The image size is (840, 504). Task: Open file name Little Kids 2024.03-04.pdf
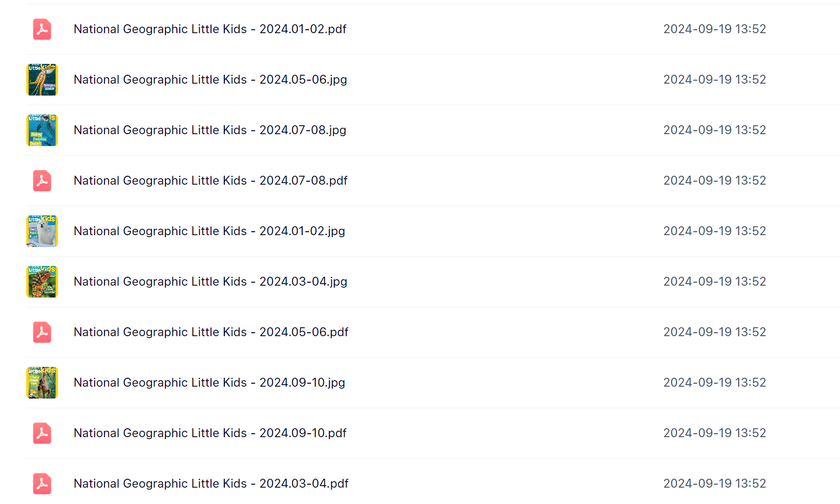[x=211, y=484]
